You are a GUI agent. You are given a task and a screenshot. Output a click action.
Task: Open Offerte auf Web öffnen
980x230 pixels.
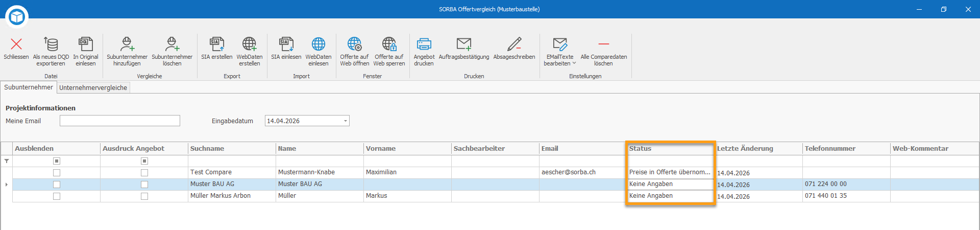click(x=355, y=51)
